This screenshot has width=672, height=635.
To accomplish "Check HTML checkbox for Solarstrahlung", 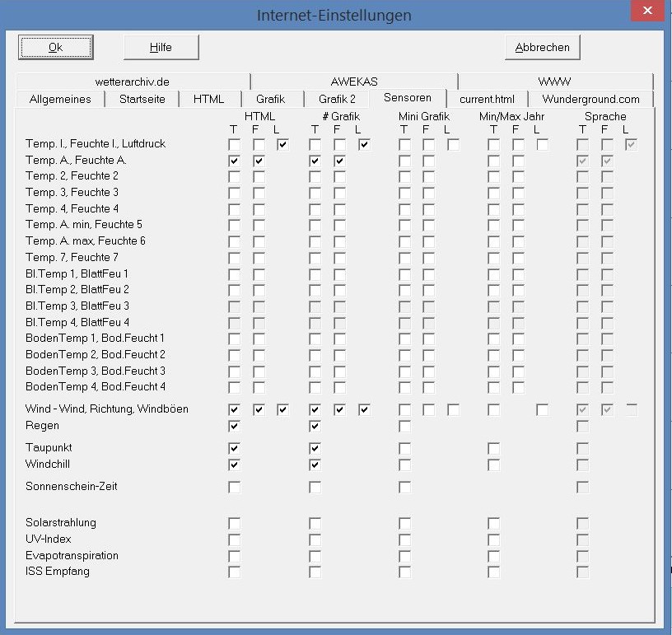I will point(235,523).
